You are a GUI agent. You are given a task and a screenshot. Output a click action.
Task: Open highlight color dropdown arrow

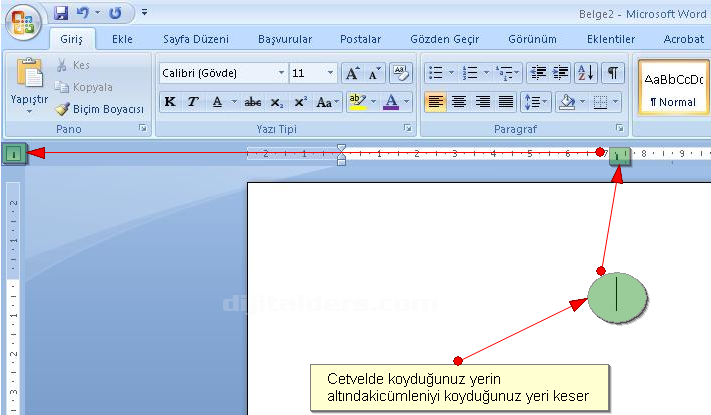pos(374,102)
